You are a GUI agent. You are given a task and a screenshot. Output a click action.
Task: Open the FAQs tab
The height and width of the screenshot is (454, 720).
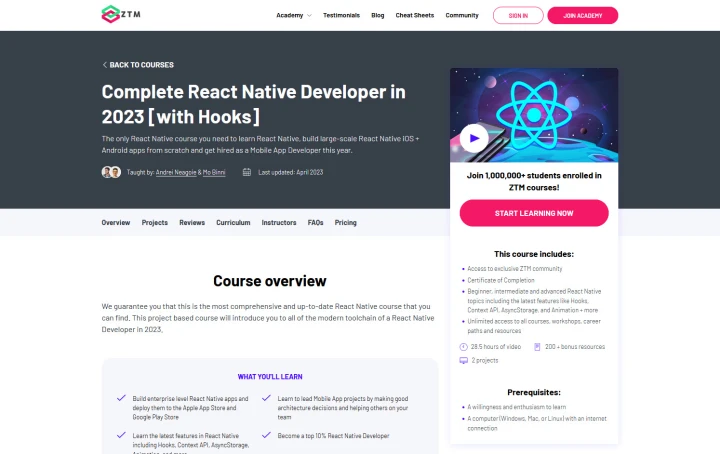pos(315,223)
